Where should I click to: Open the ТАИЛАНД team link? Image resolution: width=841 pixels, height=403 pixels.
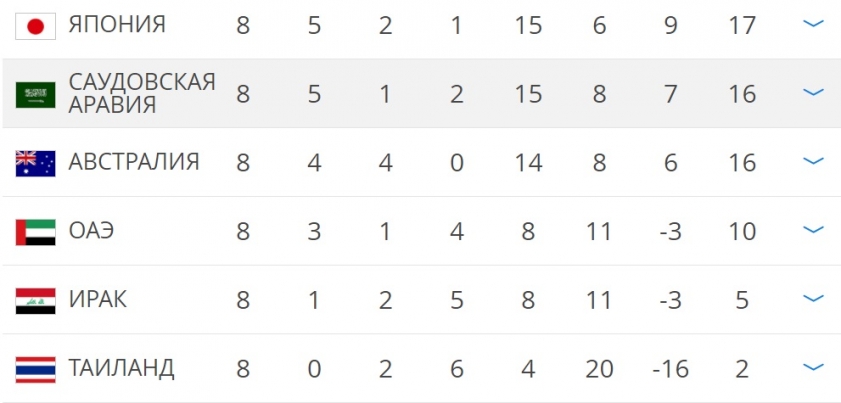(x=121, y=368)
